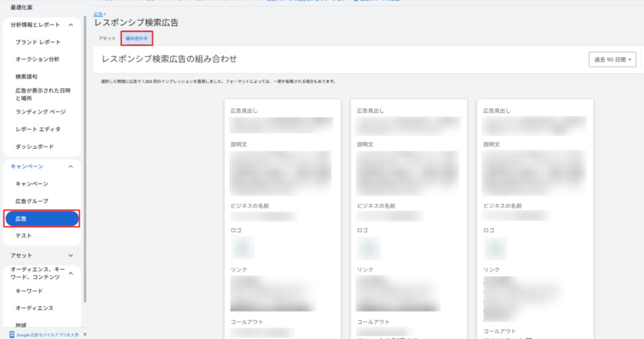Image resolution: width=644 pixels, height=339 pixels.
Task: Click the mobile app icon in bottom banner
Action: [11, 334]
